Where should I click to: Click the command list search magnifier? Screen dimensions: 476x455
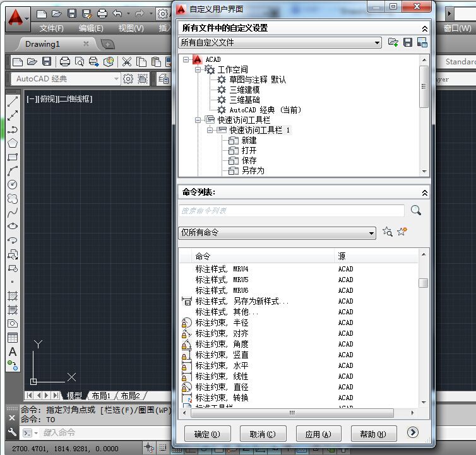(415, 210)
